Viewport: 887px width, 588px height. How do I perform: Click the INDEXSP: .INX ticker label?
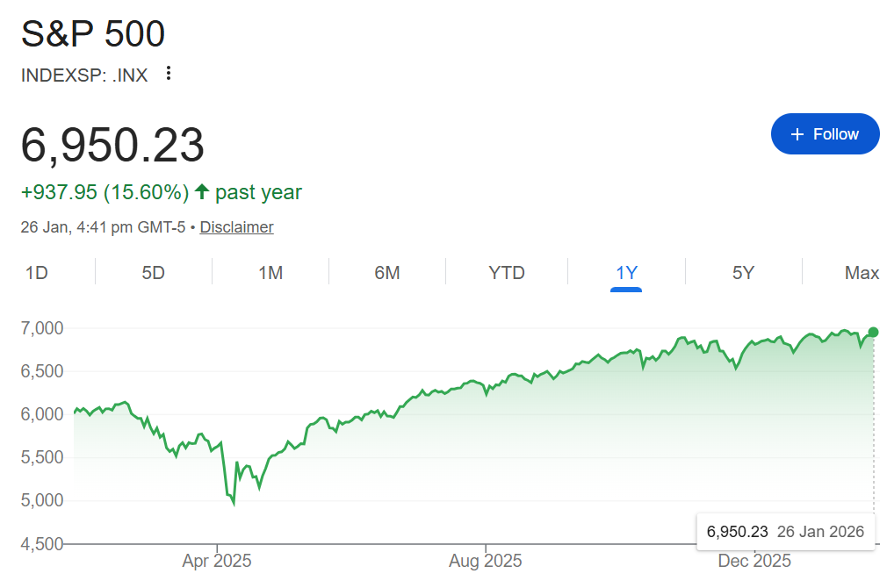84,75
